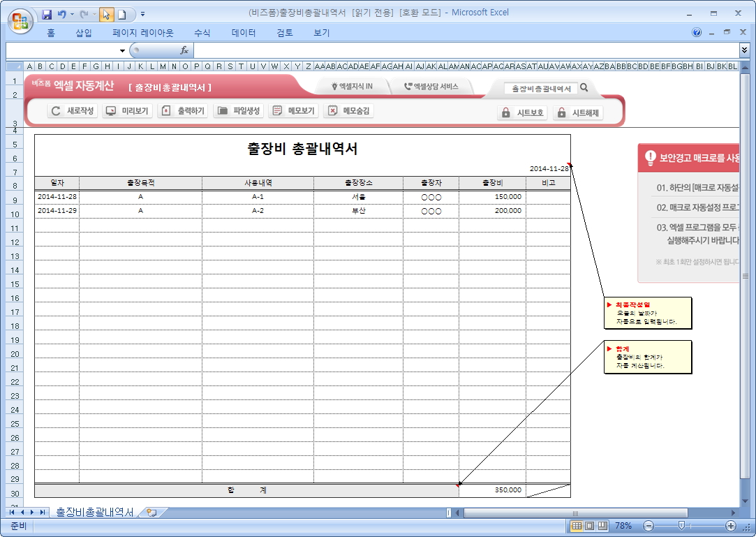Select the 200,000 expense cell
The width and height of the screenshot is (756, 537).
[492, 211]
